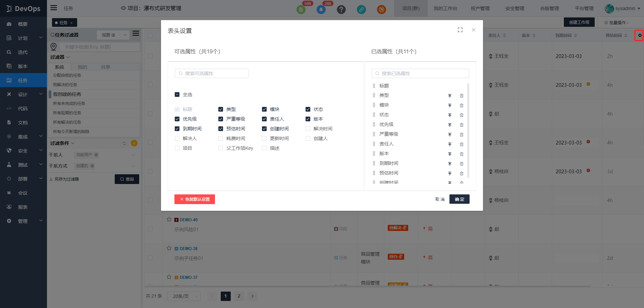
Task: Open the notification bell icon
Action: [321, 9]
